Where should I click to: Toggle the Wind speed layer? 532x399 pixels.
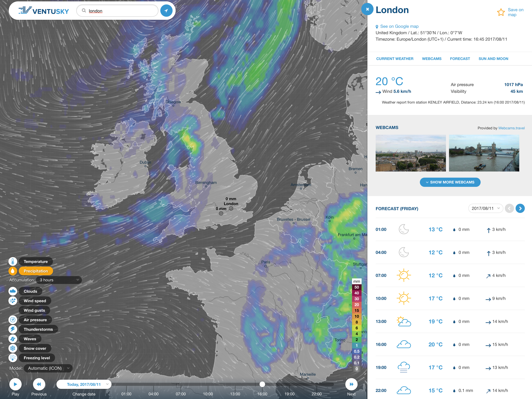pyautogui.click(x=35, y=301)
